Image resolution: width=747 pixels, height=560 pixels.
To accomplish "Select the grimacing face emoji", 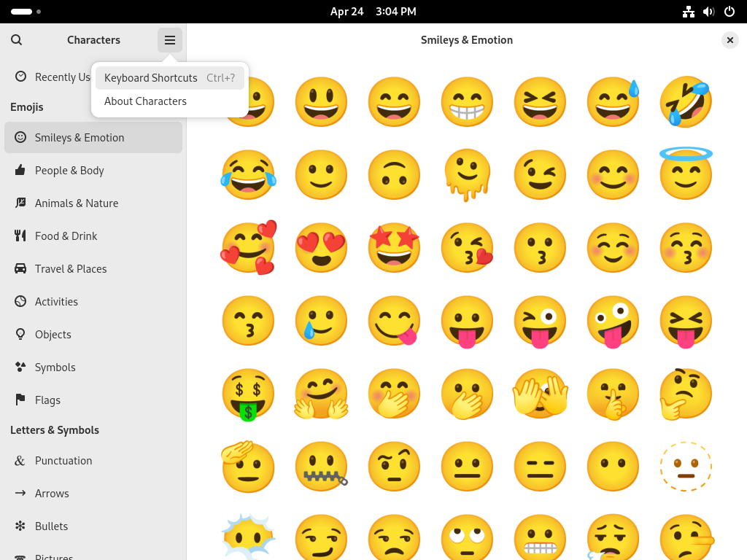I will (x=540, y=537).
